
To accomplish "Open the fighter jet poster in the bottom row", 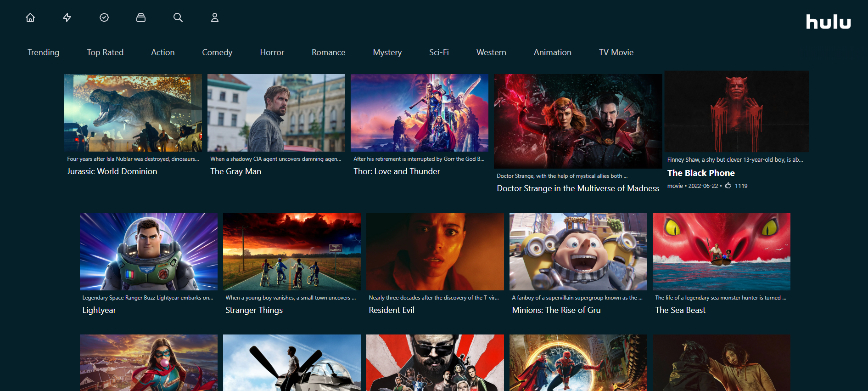I will [x=292, y=363].
